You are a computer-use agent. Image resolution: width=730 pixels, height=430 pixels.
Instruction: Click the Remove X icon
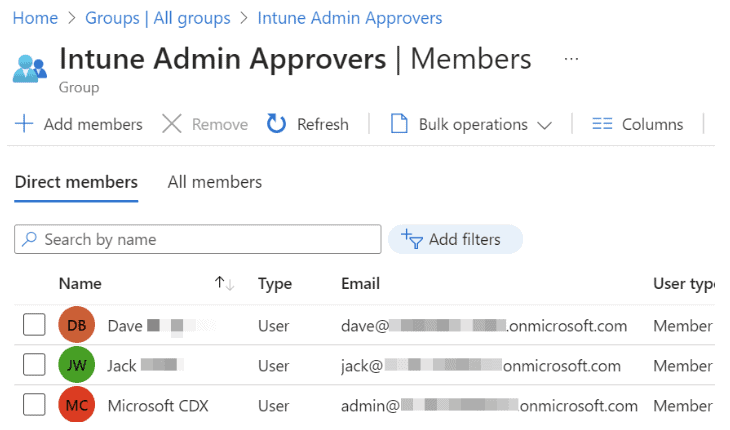(172, 124)
